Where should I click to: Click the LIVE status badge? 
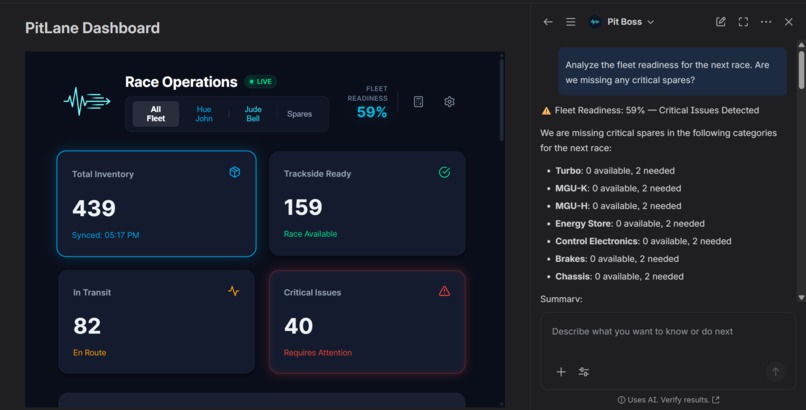coord(261,81)
